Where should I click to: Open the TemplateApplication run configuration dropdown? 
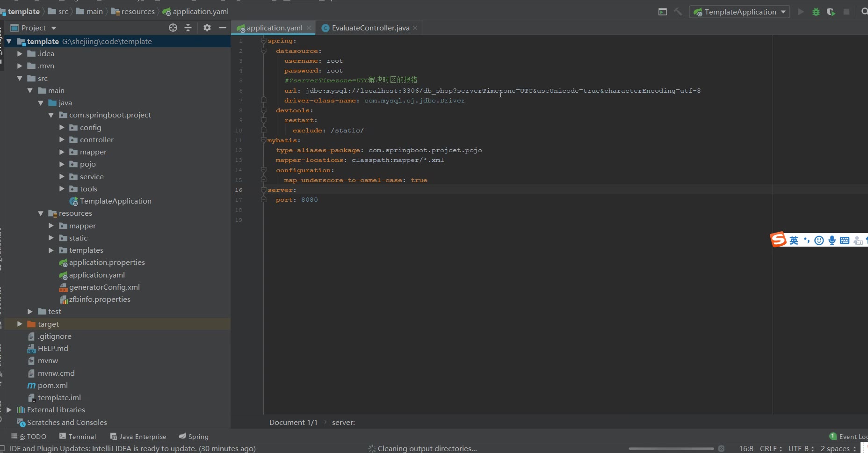[740, 12]
